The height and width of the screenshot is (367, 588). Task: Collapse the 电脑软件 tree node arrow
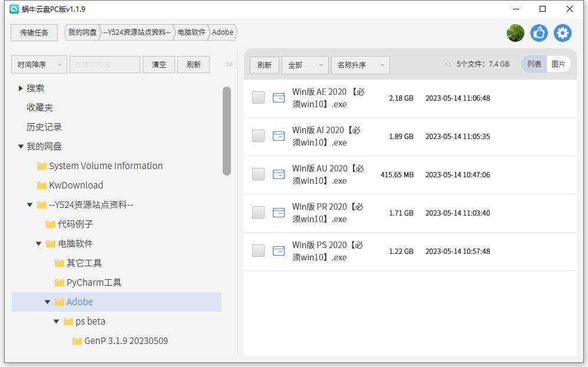39,244
